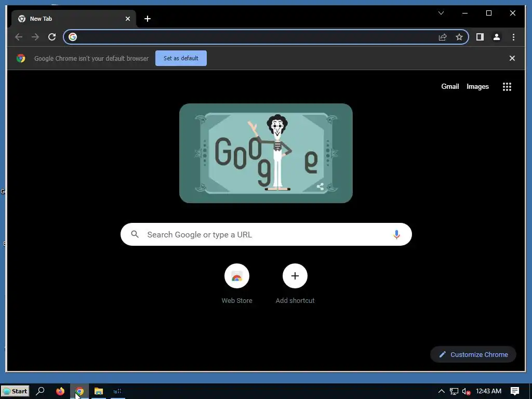The image size is (532, 399).
Task: Click the Google Doodle image
Action: (x=265, y=153)
